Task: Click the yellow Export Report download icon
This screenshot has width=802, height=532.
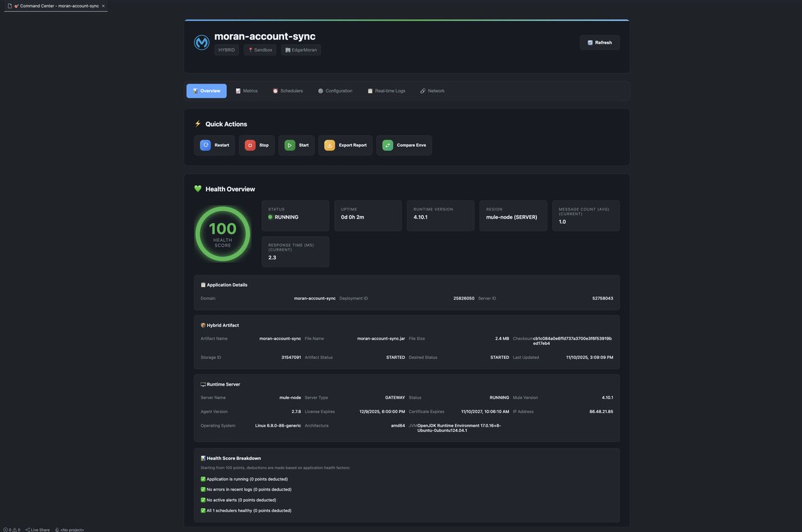Action: tap(329, 145)
